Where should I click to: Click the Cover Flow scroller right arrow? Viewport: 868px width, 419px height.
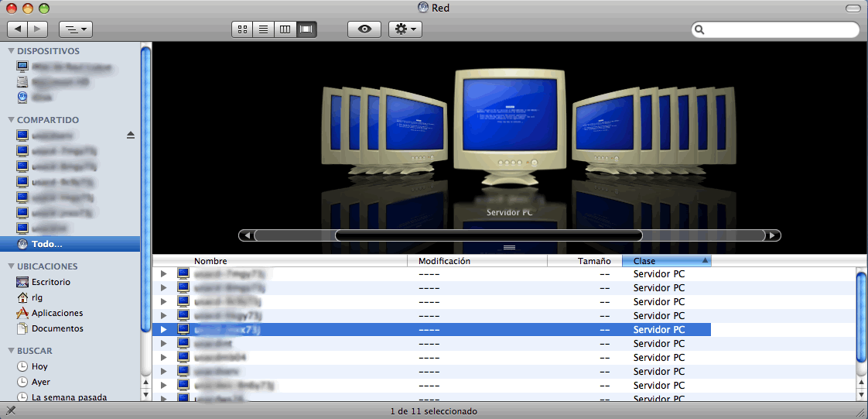[773, 235]
